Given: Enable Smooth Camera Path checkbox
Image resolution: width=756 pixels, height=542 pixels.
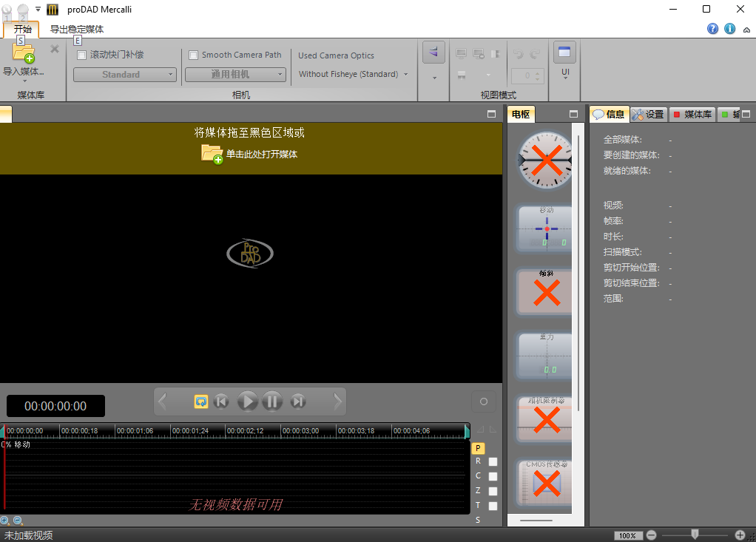Looking at the screenshot, I should 193,55.
